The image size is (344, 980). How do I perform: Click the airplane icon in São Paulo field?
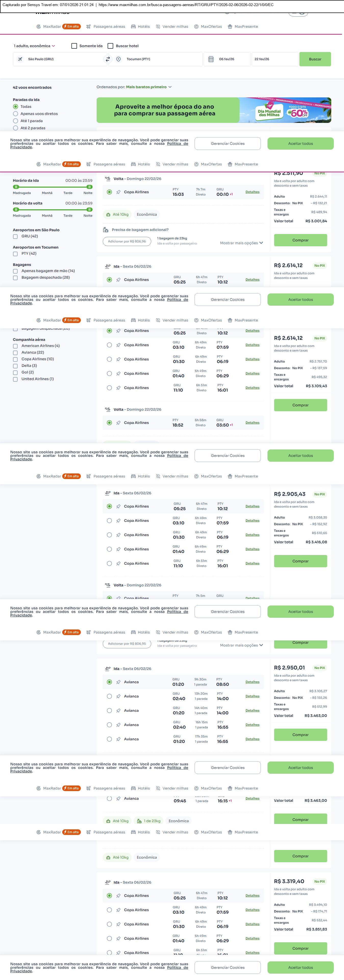tap(20, 59)
